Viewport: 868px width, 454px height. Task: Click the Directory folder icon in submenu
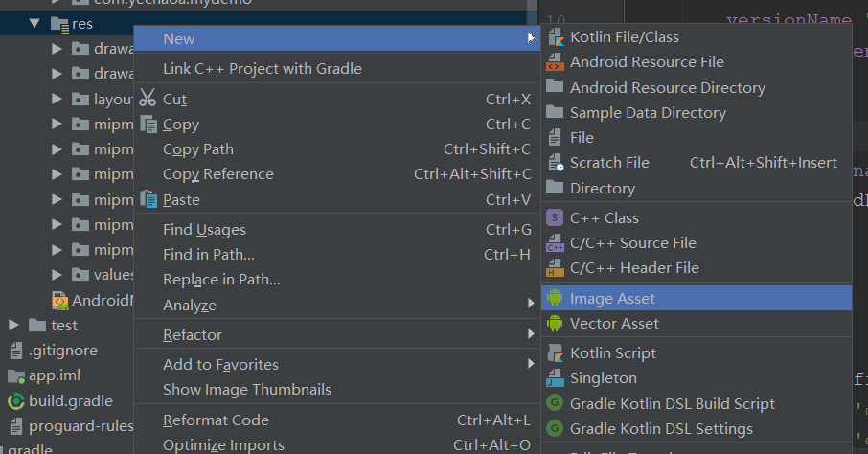point(555,187)
